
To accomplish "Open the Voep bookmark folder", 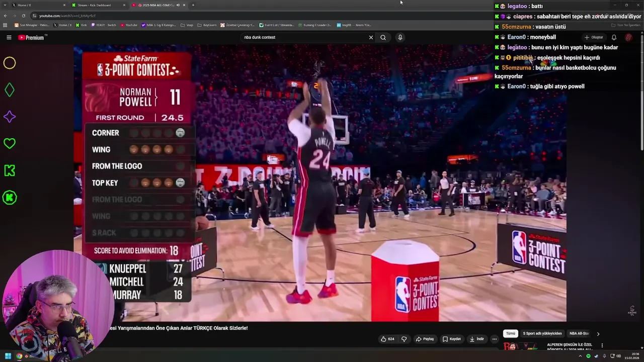I will [187, 25].
